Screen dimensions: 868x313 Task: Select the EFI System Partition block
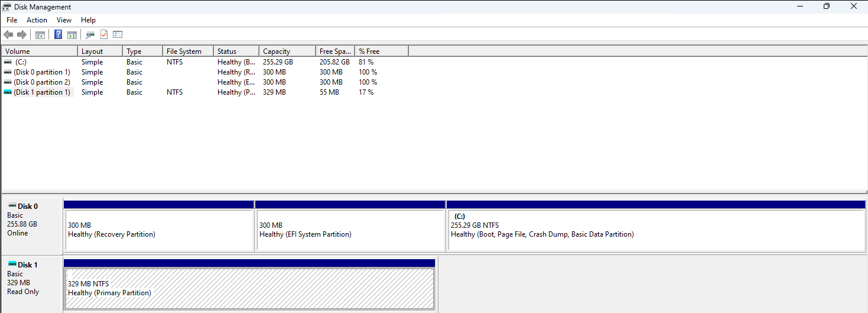tap(350, 230)
